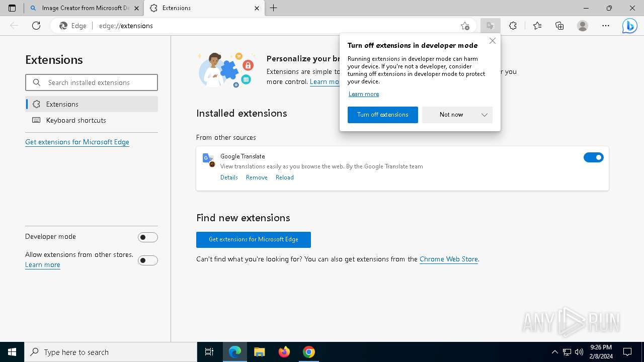Open the profile avatar icon
Screen dimensions: 644x362
(583, 26)
